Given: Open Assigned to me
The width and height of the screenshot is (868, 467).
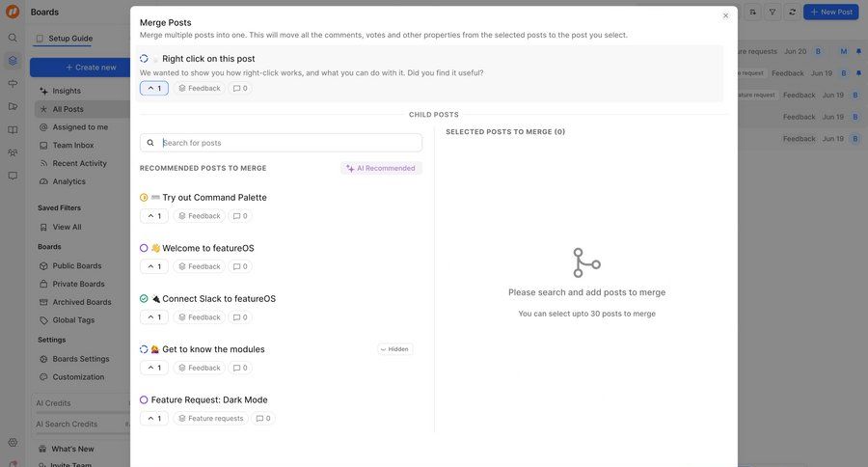Looking at the screenshot, I should (x=80, y=126).
